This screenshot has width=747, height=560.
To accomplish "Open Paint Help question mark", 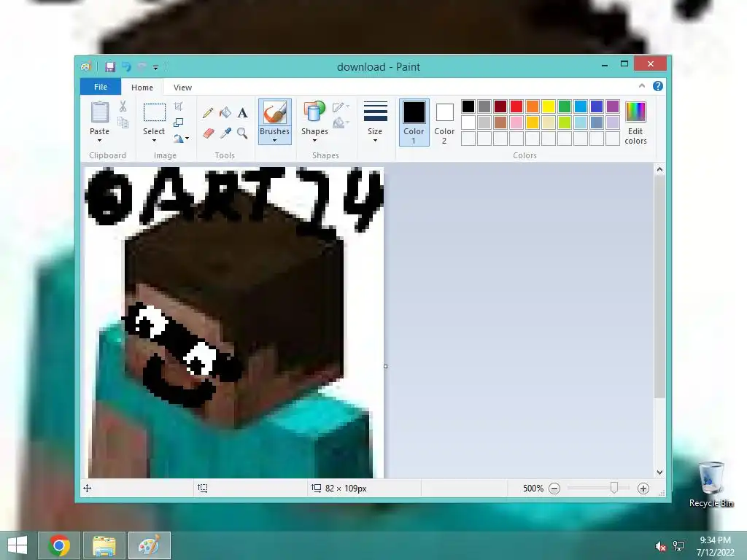I will click(x=658, y=86).
